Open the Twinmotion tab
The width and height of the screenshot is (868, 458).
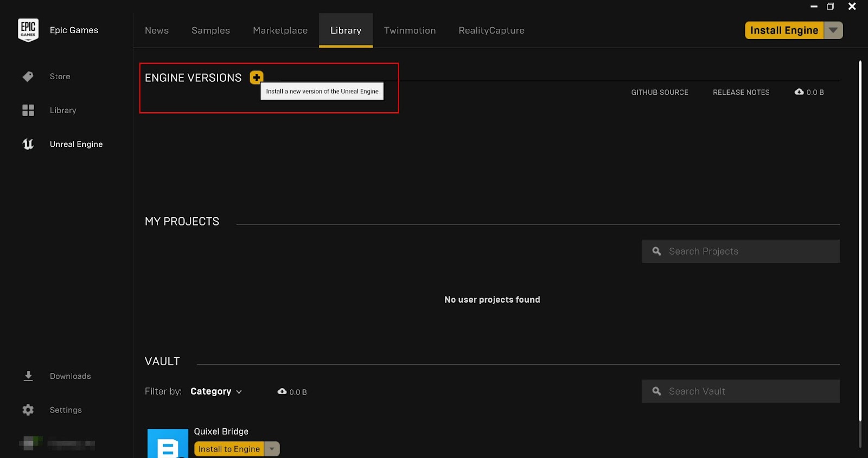pos(410,30)
